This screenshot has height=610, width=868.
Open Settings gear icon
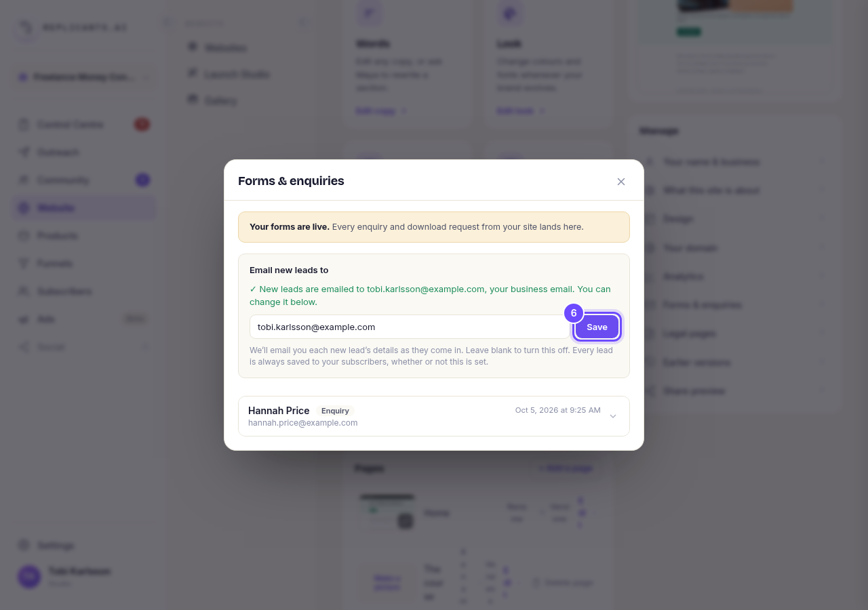(24, 545)
